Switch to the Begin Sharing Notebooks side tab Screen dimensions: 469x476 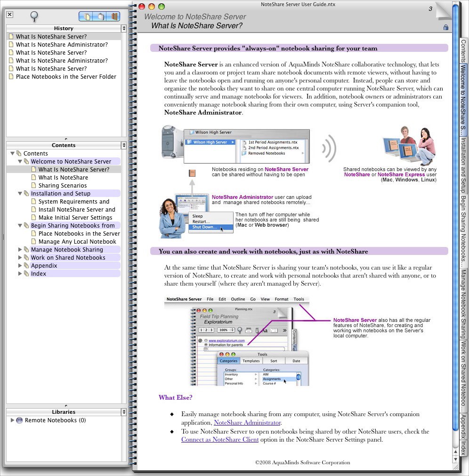[x=463, y=231]
